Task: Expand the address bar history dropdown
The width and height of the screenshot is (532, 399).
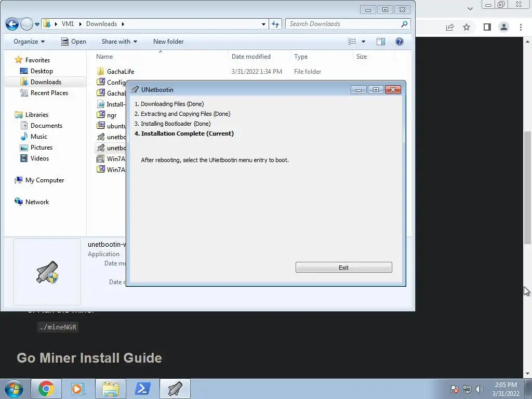Action: coord(263,24)
